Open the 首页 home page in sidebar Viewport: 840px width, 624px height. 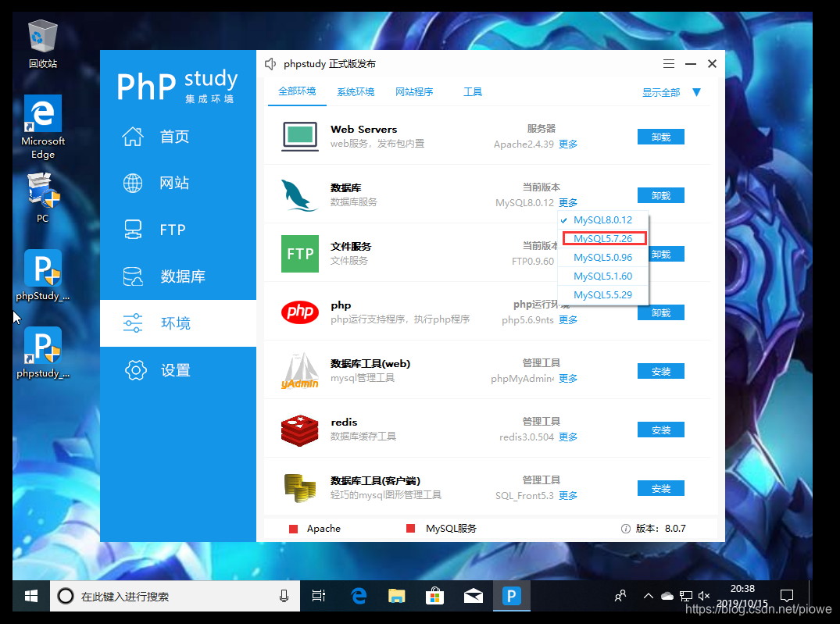[178, 137]
